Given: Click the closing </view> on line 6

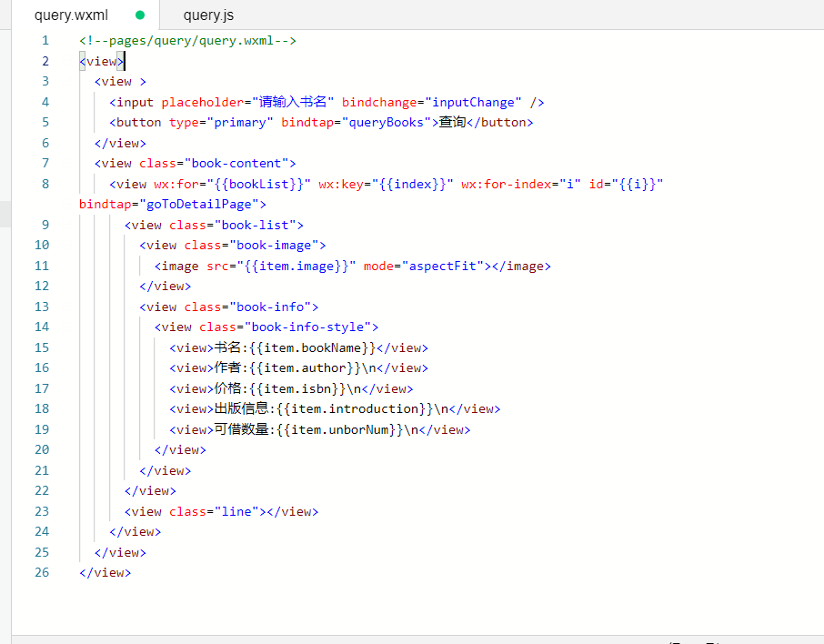Looking at the screenshot, I should click(120, 143).
